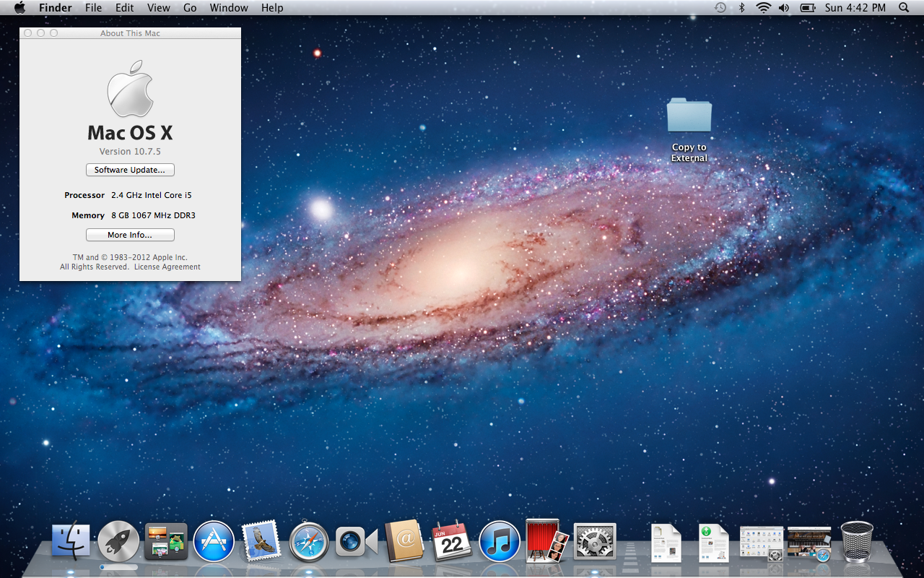Open Mission Control from the Dock
This screenshot has height=578, width=924.
tap(166, 542)
